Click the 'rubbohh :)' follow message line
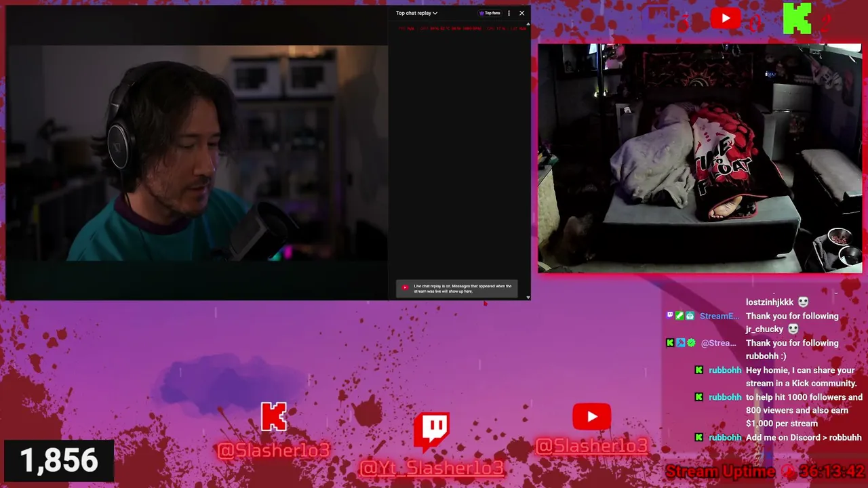This screenshot has width=868, height=488. tap(766, 357)
